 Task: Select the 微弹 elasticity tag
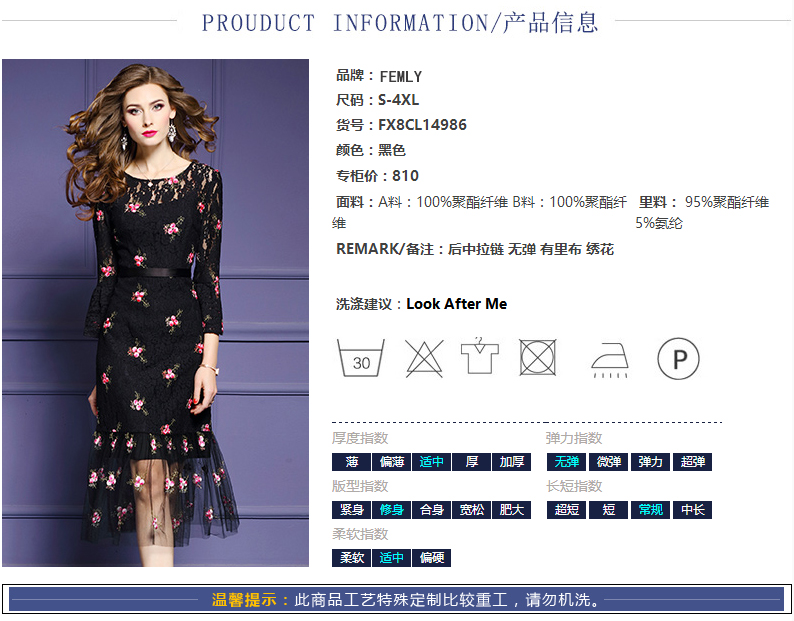pyautogui.click(x=608, y=461)
